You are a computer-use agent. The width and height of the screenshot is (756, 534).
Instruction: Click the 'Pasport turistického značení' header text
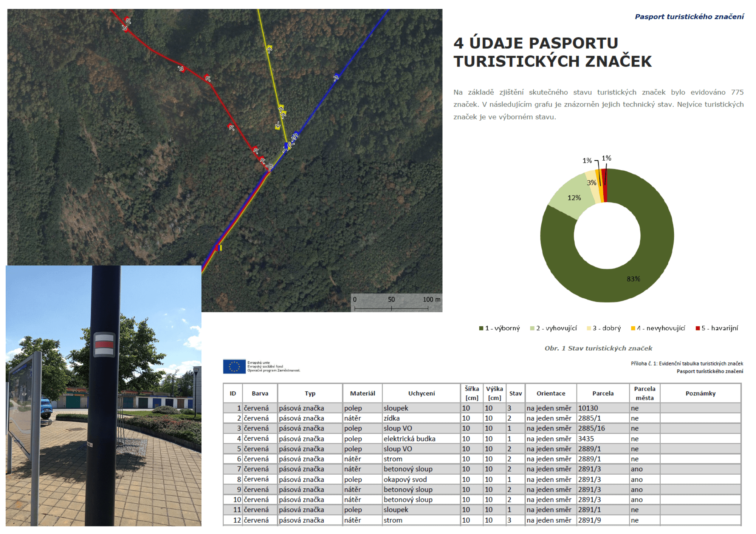(689, 17)
